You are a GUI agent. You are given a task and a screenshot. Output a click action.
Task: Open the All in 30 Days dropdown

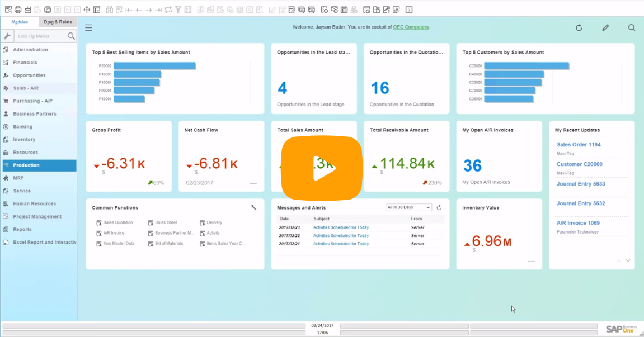(408, 207)
